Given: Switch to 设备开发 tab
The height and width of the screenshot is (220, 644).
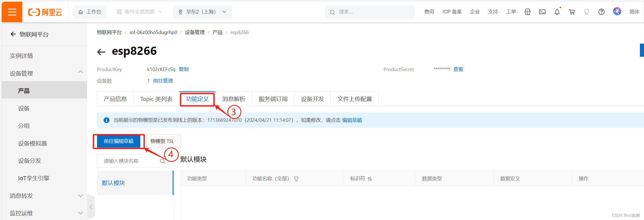Looking at the screenshot, I should pyautogui.click(x=312, y=99).
